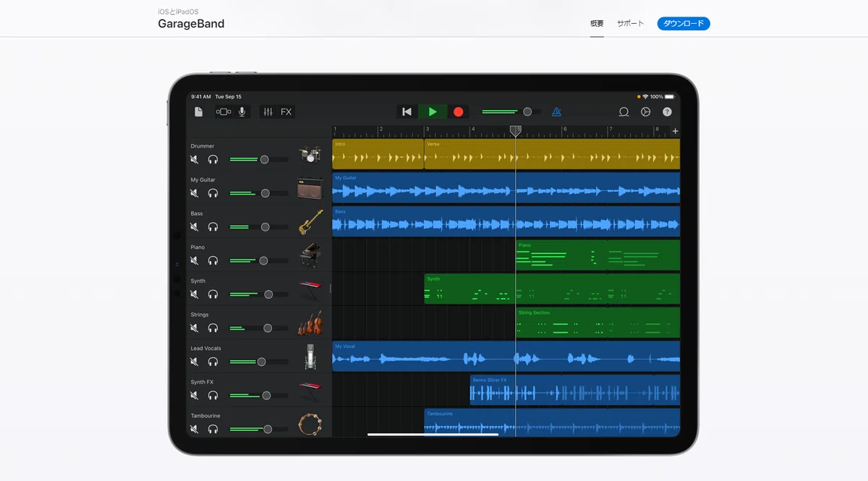
Task: Go to beginning of song
Action: pyautogui.click(x=407, y=112)
